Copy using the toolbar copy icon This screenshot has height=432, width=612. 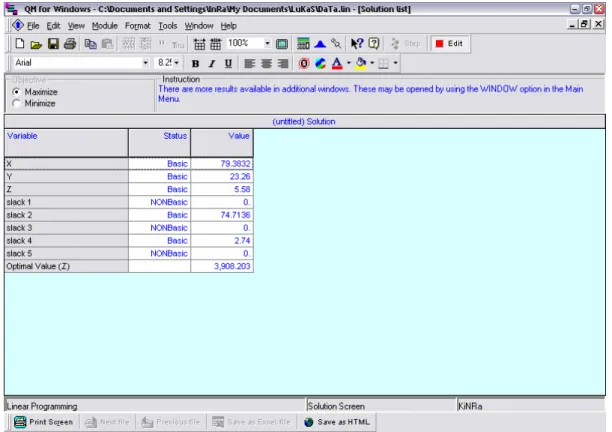(91, 44)
